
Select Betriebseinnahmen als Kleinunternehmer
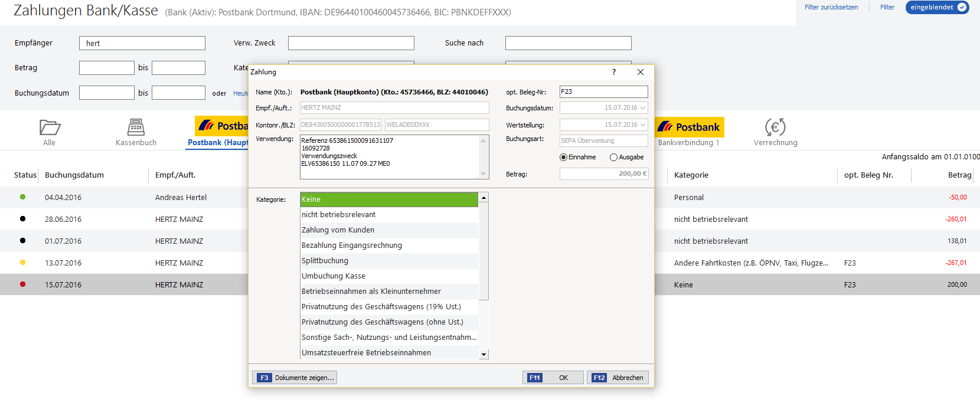[x=389, y=292]
